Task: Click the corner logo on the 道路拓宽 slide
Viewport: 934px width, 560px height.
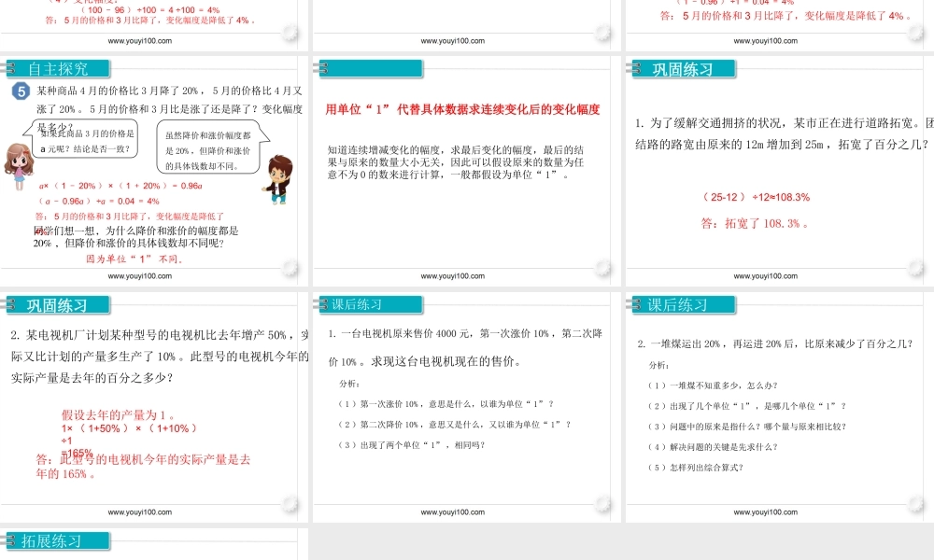Action: tap(915, 270)
